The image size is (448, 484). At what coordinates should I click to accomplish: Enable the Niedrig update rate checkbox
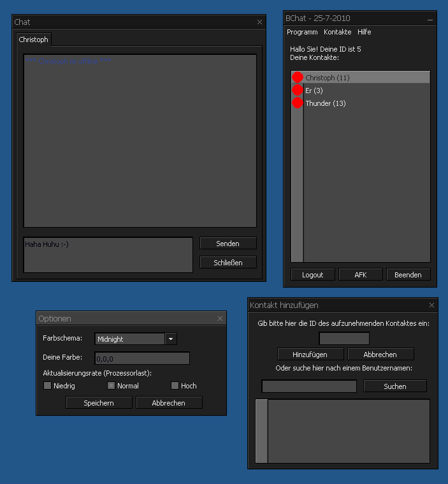(x=47, y=385)
